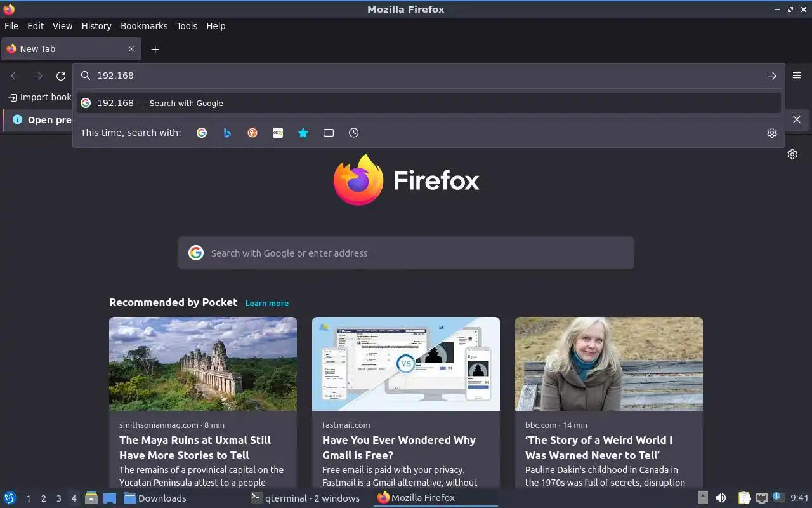Open the Tools menu
This screenshot has height=508, width=812.
[187, 26]
